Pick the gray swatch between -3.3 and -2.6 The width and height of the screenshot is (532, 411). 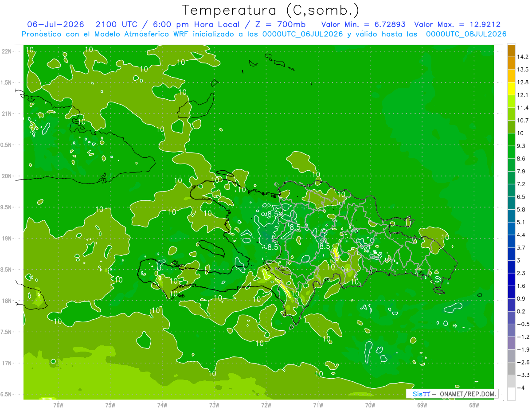pos(511,369)
